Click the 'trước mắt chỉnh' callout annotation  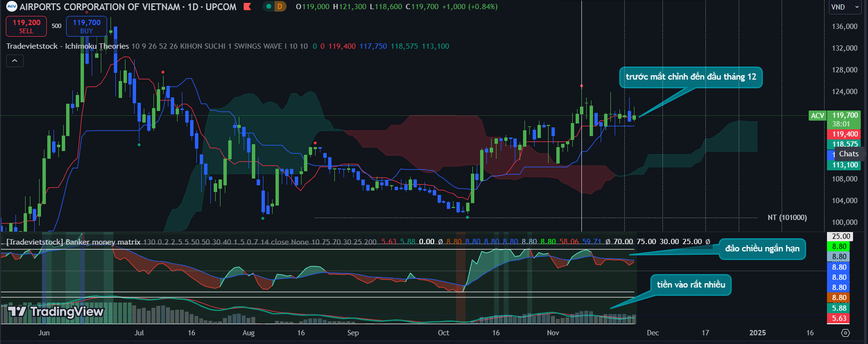pyautogui.click(x=690, y=77)
